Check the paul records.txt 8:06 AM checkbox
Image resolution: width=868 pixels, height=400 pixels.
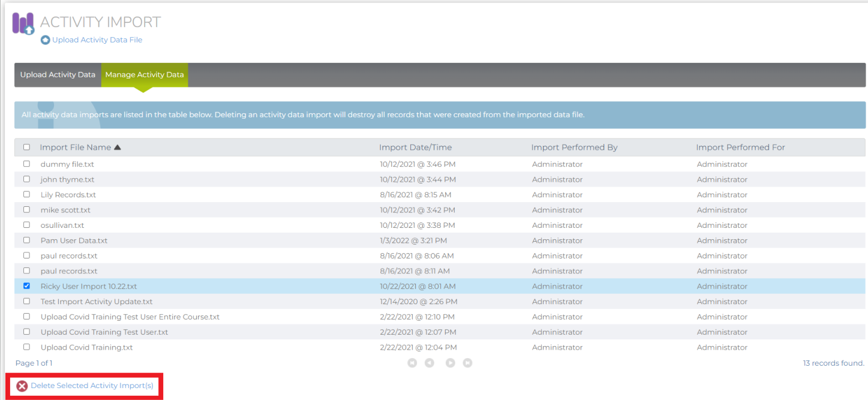26,255
